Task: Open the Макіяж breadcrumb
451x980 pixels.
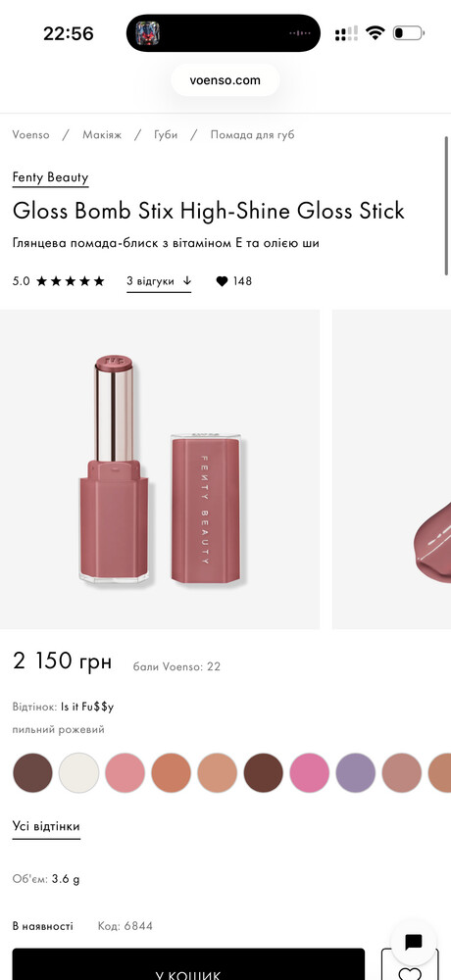Action: pos(102,135)
